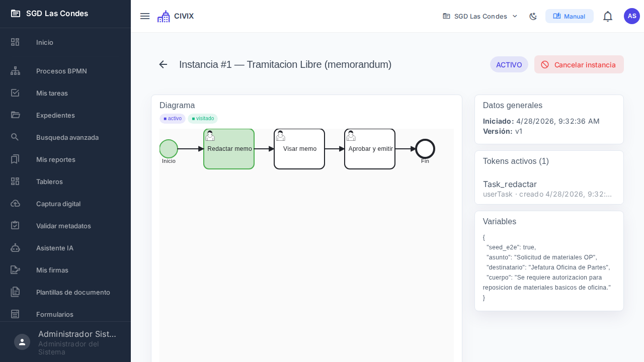Select the Visar memo task node
Screen dimensions: 644x362
click(299, 149)
